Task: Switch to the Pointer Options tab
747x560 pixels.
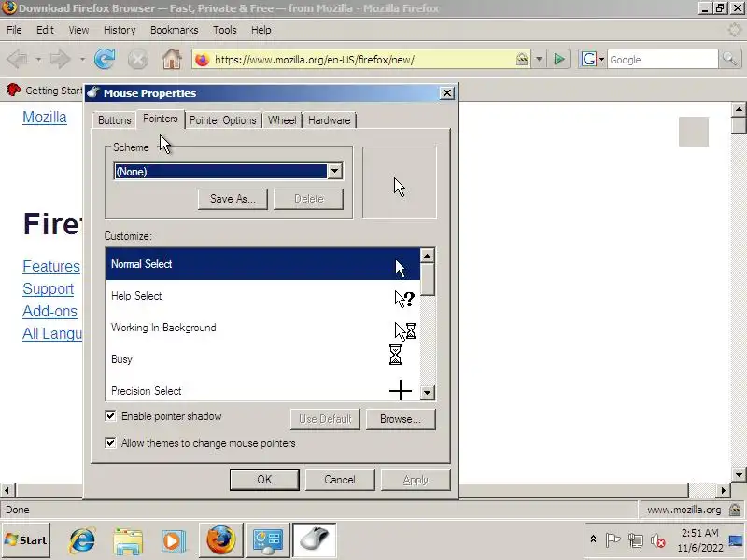Action: (x=223, y=120)
